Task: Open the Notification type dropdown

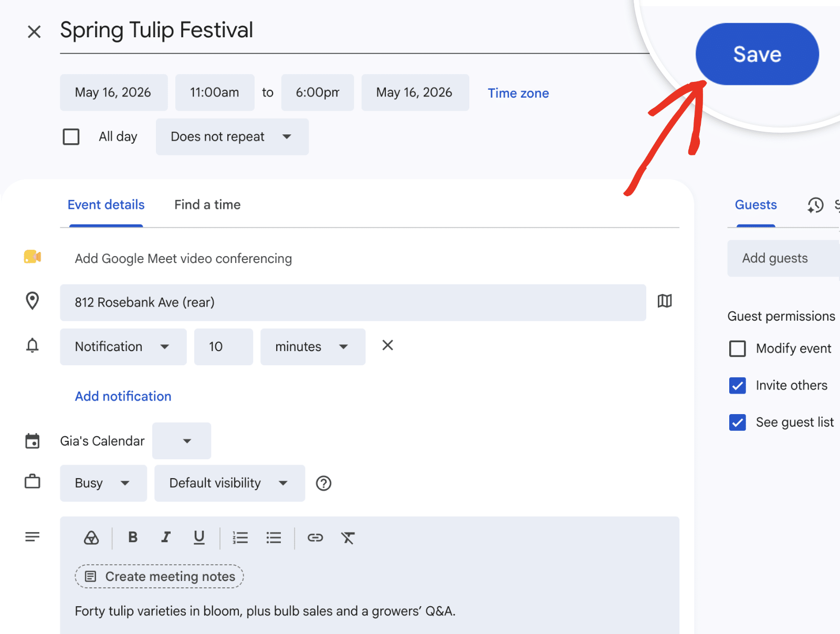Action: coord(123,346)
